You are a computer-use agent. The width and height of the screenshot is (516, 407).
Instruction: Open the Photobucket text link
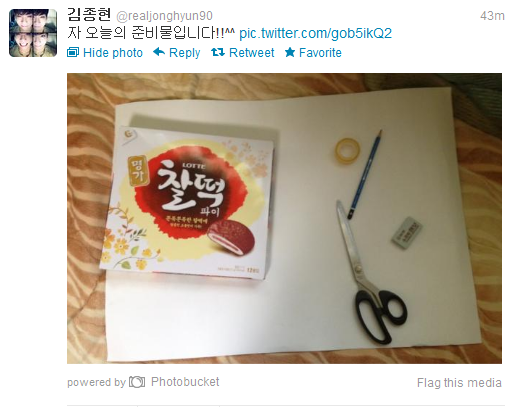pos(185,382)
